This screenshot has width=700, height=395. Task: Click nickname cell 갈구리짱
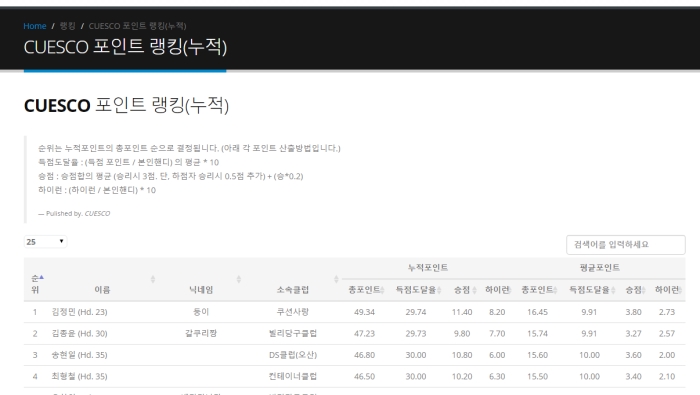pyautogui.click(x=201, y=333)
